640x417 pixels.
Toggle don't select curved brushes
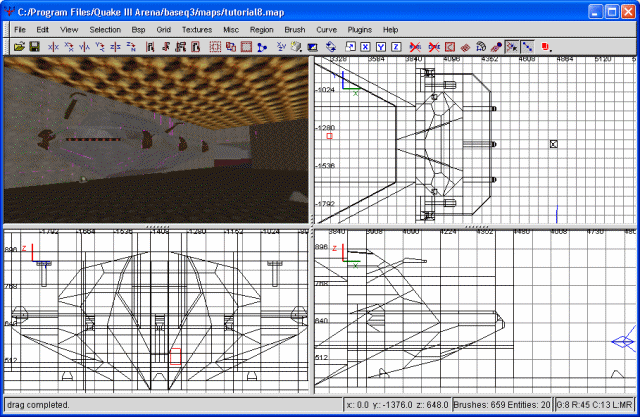coord(434,47)
